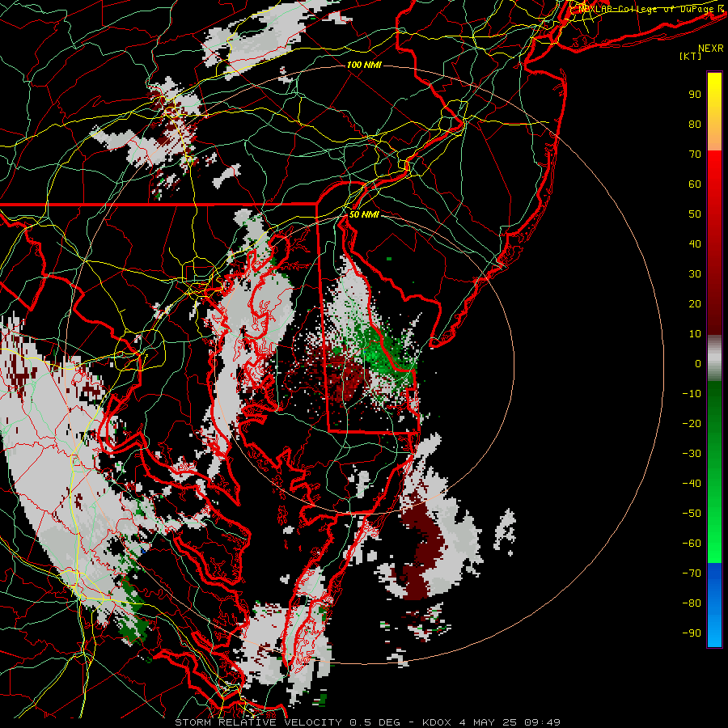Click the -10 scale value
Screen dimensions: 728x728
point(692,394)
